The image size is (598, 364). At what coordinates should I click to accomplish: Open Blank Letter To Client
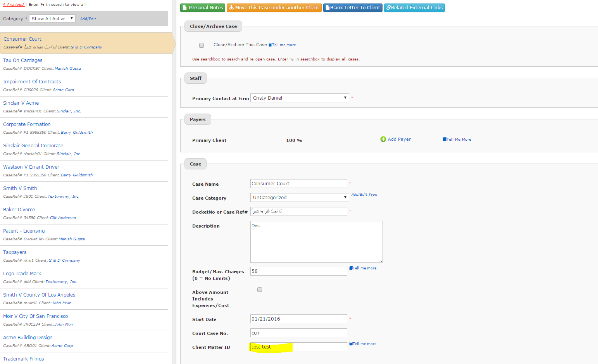point(353,8)
